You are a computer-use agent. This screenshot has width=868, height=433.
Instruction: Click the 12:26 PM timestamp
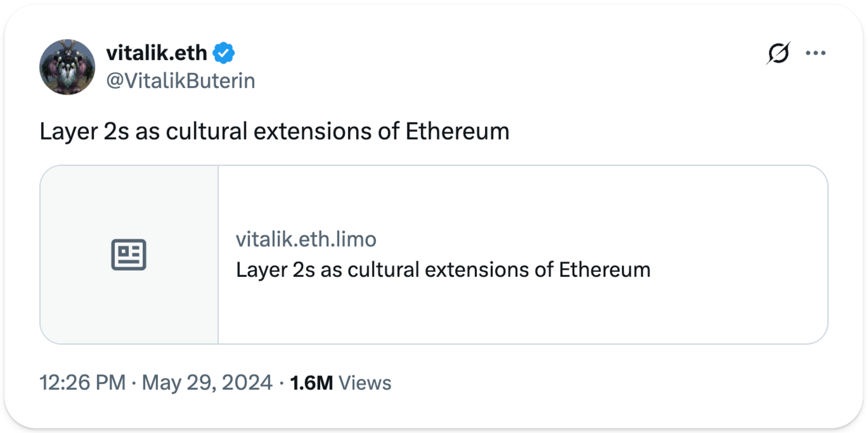click(82, 383)
